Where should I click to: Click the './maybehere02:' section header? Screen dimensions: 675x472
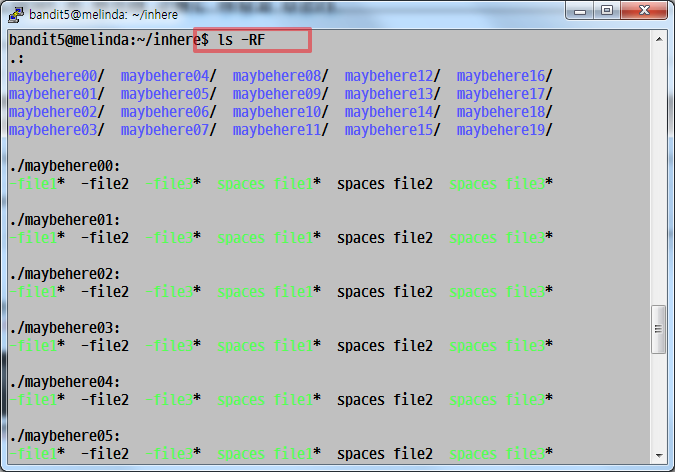coord(65,274)
